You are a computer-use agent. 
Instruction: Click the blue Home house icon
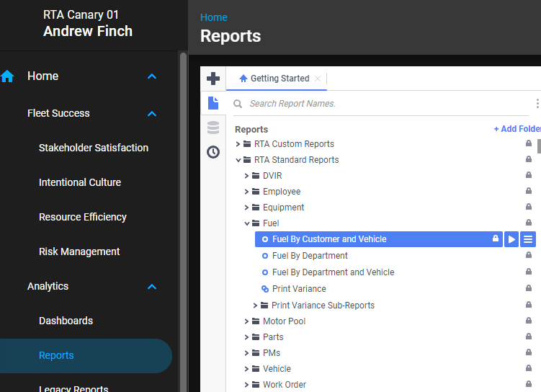(8, 76)
